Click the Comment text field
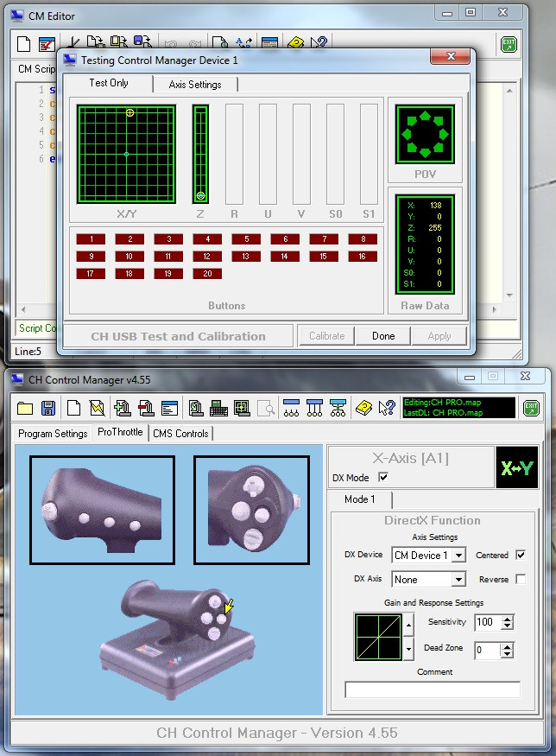Viewport: 556px width, 756px height. (x=433, y=689)
